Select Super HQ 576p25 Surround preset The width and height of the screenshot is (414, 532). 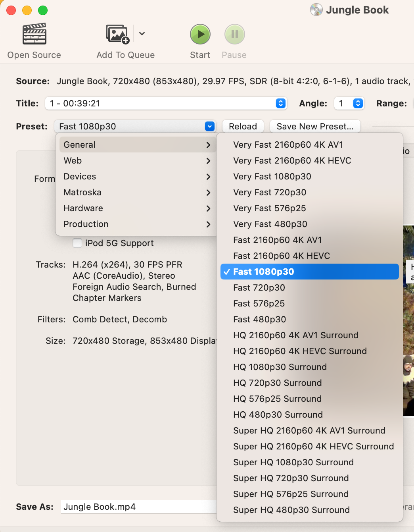310,494
